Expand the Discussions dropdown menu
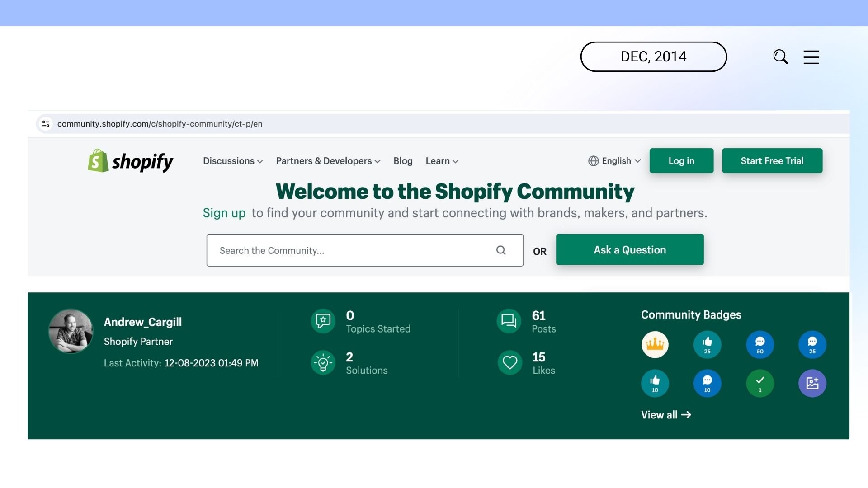Image resolution: width=868 pixels, height=488 pixels. [233, 161]
